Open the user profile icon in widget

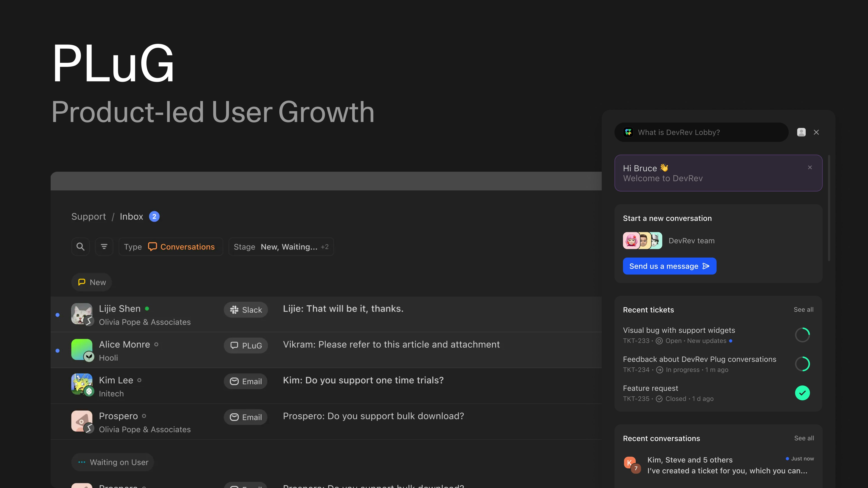pos(801,132)
